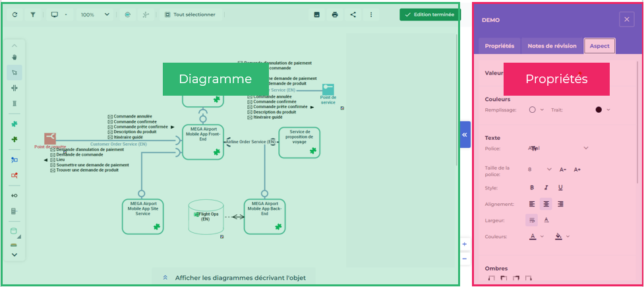This screenshot has height=287, width=644.
Task: Print the diagram with the printer icon
Action: click(335, 15)
